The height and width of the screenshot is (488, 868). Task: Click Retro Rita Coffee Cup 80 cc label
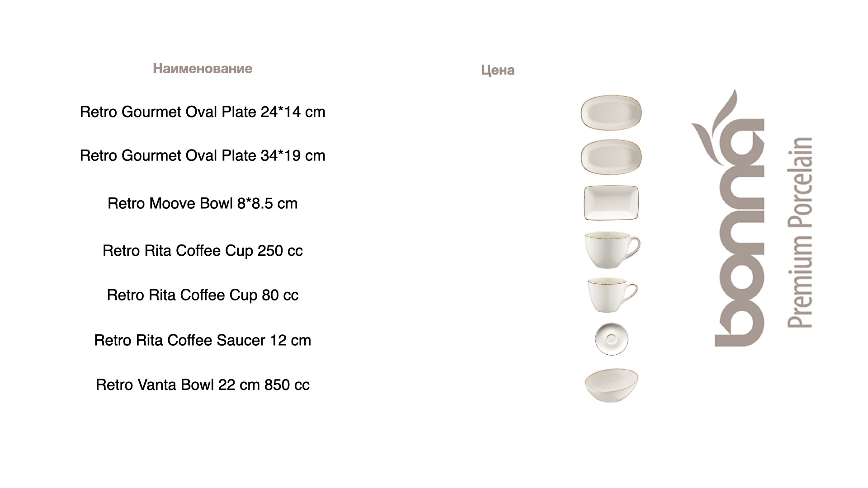tap(203, 295)
